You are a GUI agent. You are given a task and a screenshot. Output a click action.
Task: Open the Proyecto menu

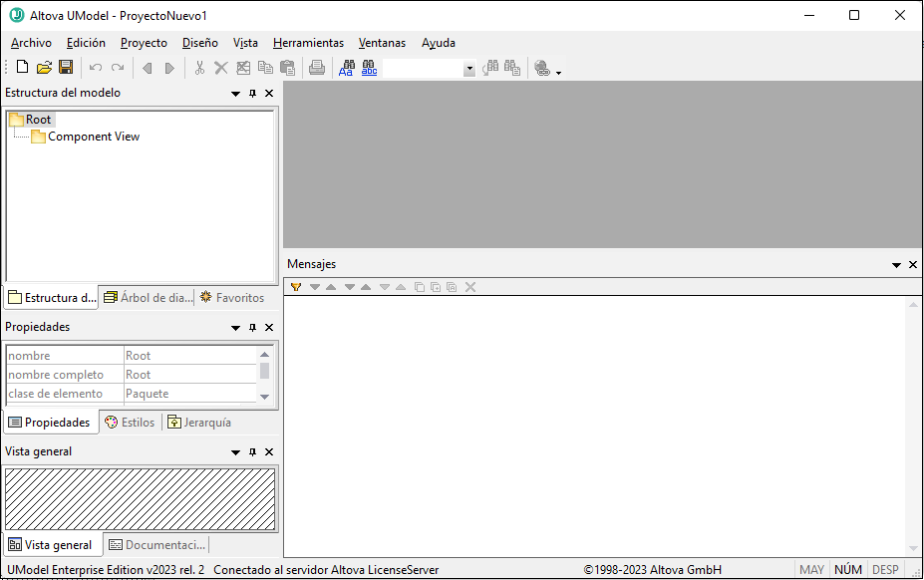click(x=144, y=43)
